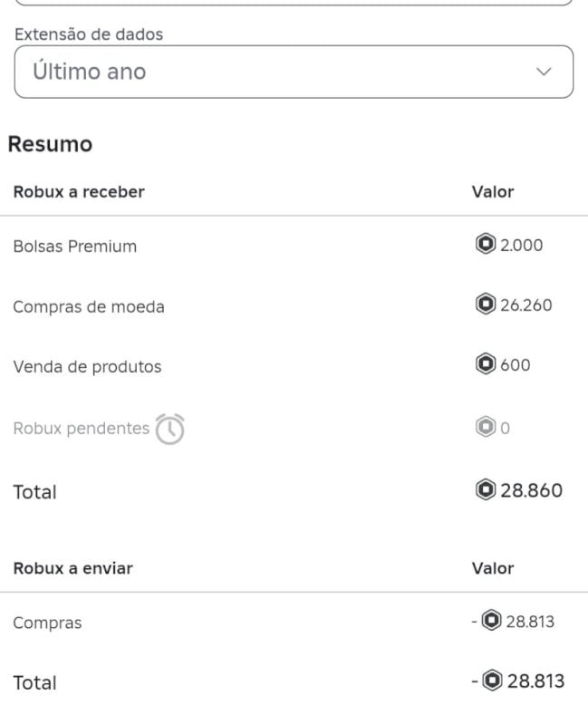The image size is (588, 725).
Task: Select the Robux icon next to Compras de moeda
Action: point(485,304)
